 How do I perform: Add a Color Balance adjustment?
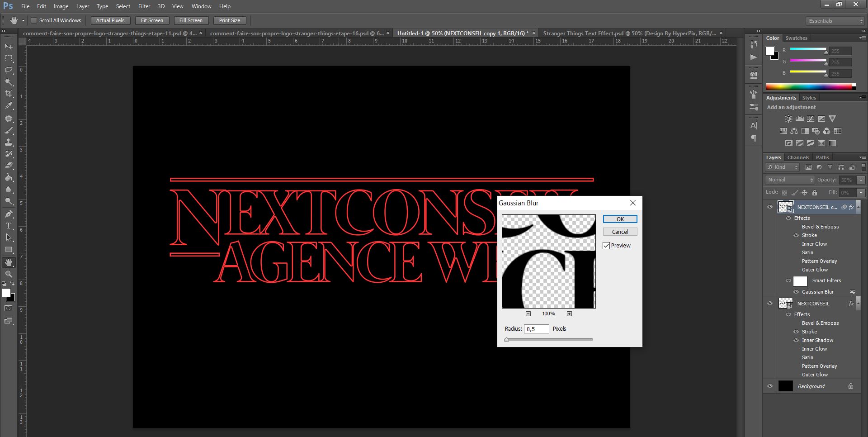pyautogui.click(x=794, y=131)
